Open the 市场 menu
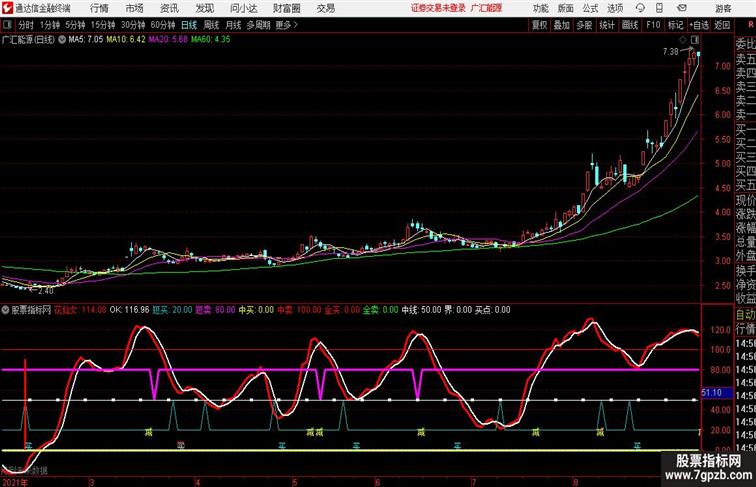 134,8
